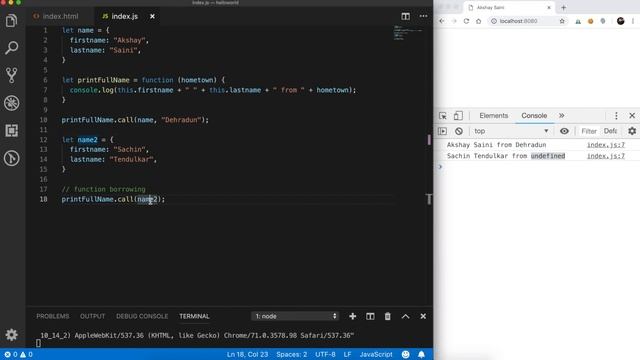The image size is (640, 360).
Task: Open the Explorer view in activity bar
Action: pos(11,20)
